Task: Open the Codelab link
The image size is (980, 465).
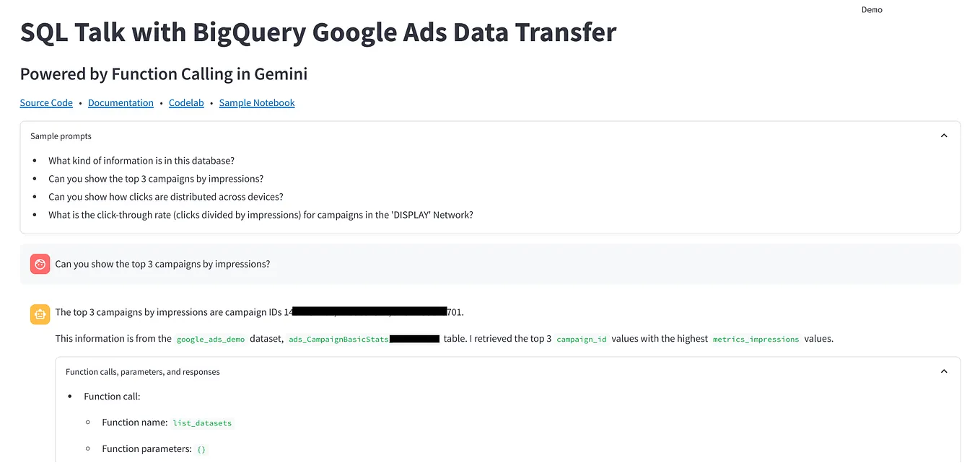Action: point(186,103)
